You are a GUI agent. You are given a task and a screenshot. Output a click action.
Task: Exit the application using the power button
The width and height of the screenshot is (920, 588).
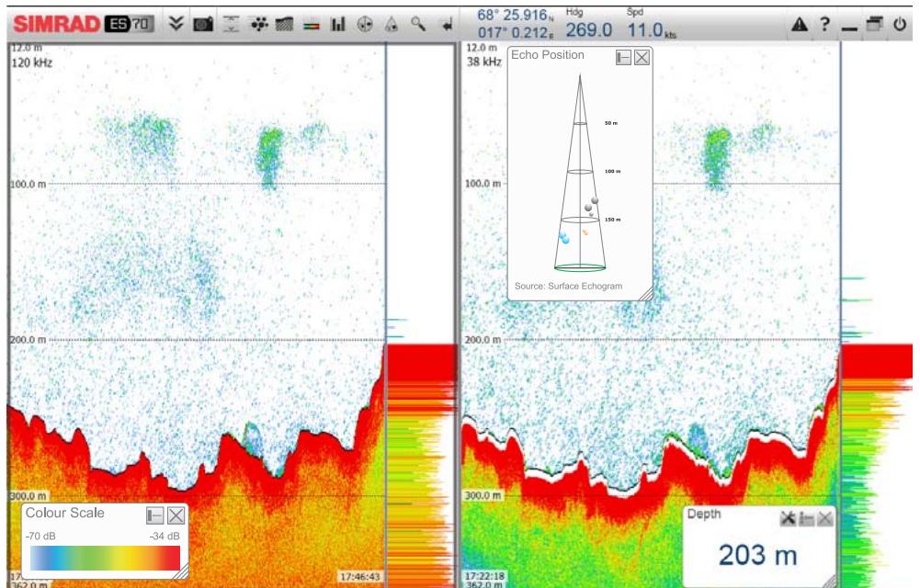click(902, 22)
